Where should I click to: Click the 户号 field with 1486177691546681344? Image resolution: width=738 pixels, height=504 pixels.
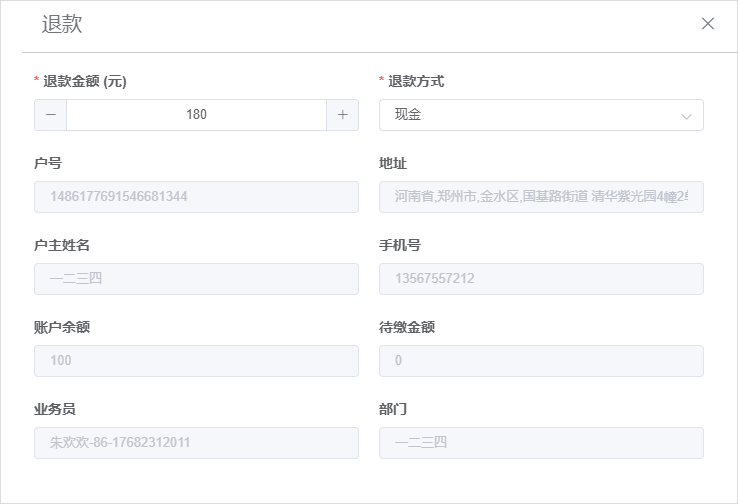[196, 197]
